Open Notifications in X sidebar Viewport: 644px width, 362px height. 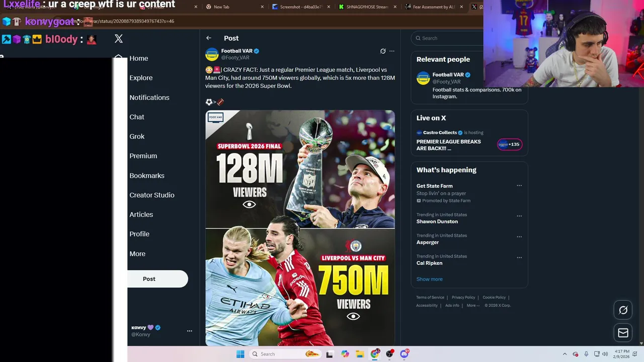point(149,98)
